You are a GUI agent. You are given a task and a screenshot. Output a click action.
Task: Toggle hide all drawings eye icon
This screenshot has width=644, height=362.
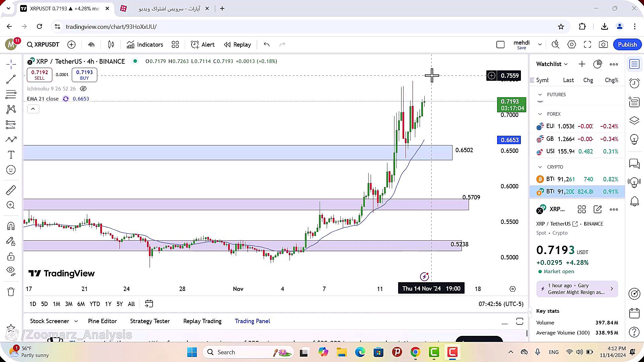pyautogui.click(x=11, y=271)
